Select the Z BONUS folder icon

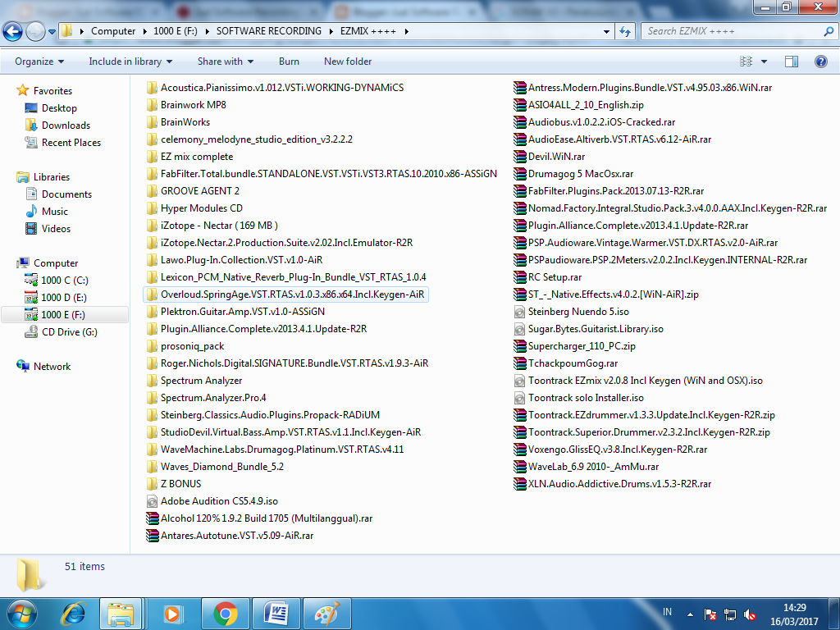tap(152, 484)
